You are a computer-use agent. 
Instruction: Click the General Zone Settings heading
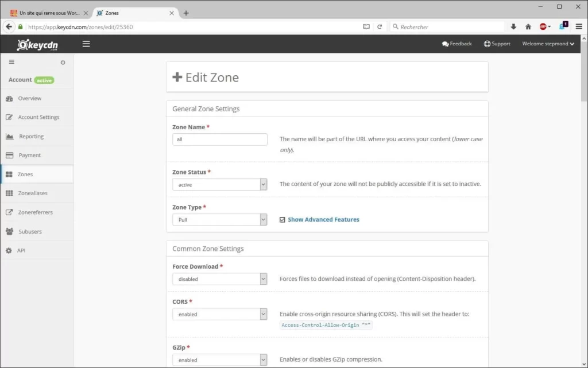point(206,109)
